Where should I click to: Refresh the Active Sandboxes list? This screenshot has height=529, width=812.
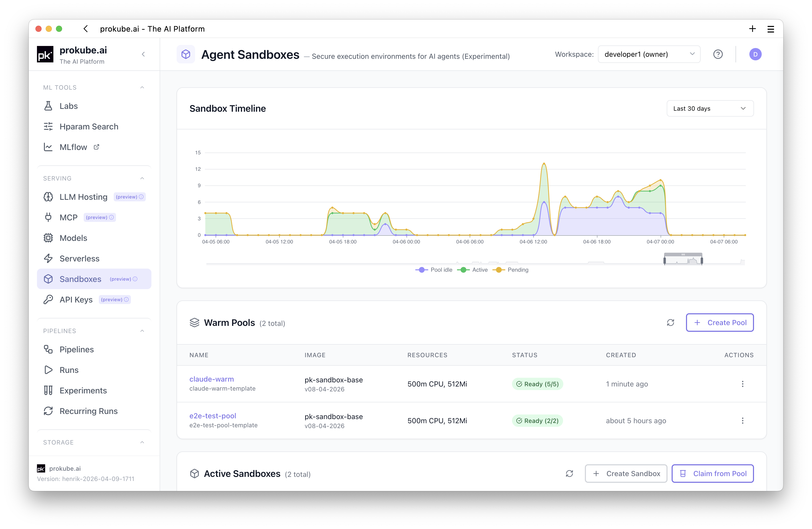tap(569, 473)
